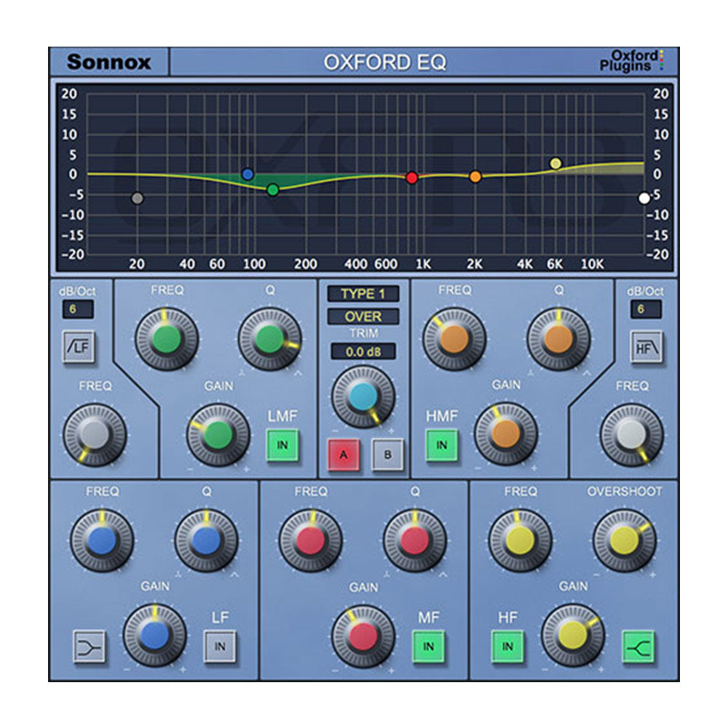This screenshot has height=728, width=728.
Task: Toggle the MF band IN button
Action: click(429, 646)
